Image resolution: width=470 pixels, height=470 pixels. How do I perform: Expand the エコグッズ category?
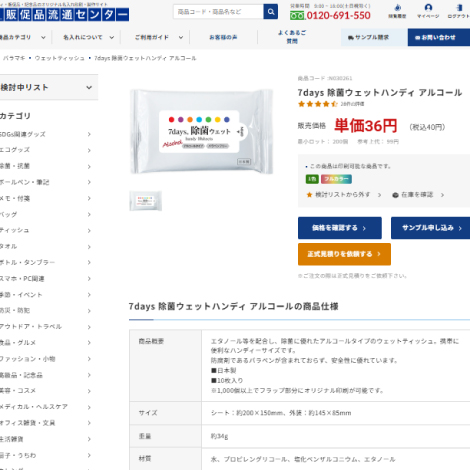(x=46, y=150)
